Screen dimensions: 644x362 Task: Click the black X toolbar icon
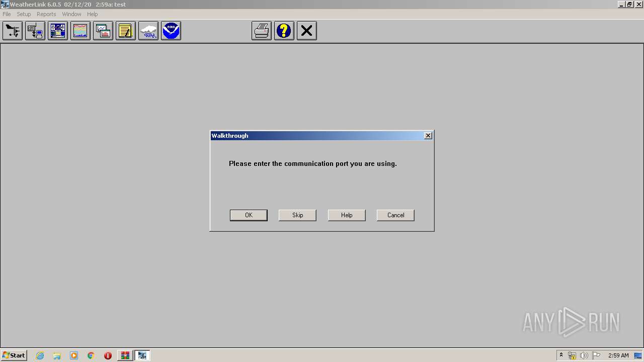pyautogui.click(x=307, y=31)
